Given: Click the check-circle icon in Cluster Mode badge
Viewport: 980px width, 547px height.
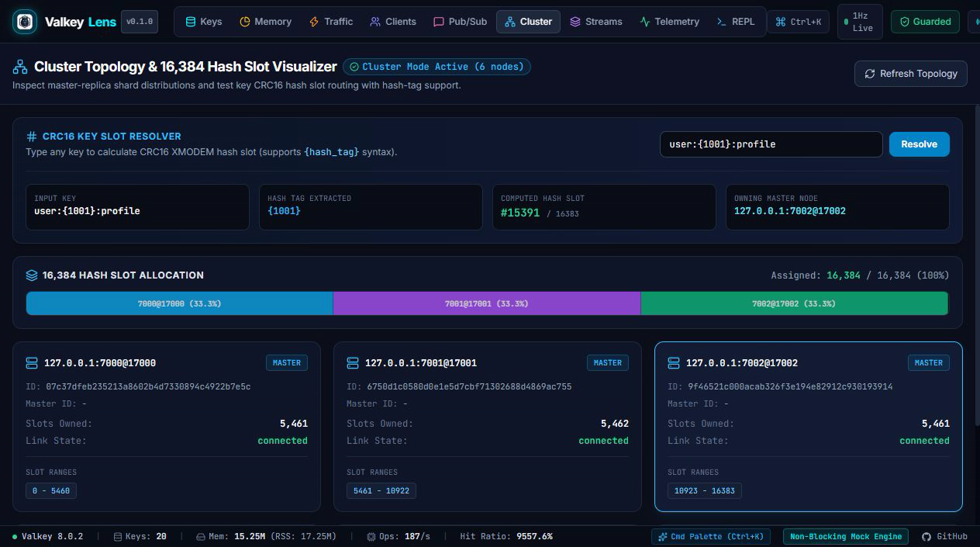Looking at the screenshot, I should point(354,67).
